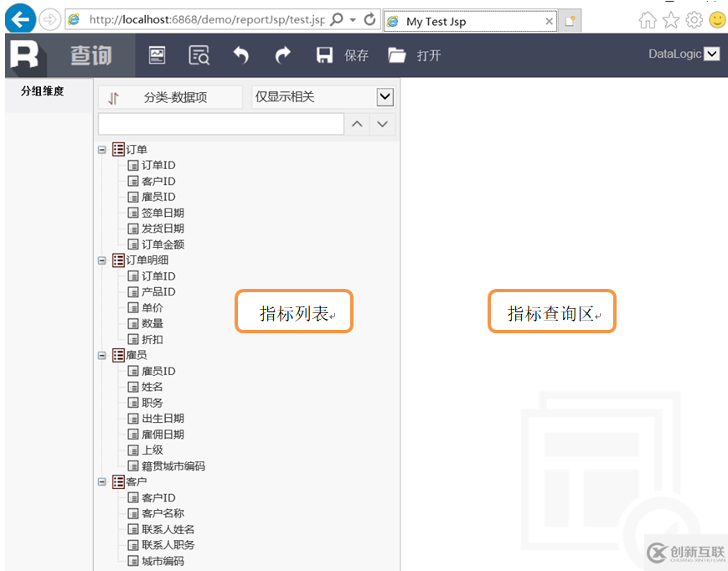This screenshot has width=728, height=571.
Task: Click the refresh icon in address bar
Action: coord(369,20)
